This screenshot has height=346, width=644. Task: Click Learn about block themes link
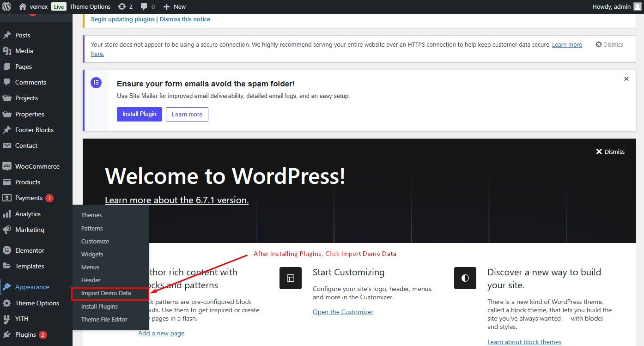pyautogui.click(x=524, y=342)
